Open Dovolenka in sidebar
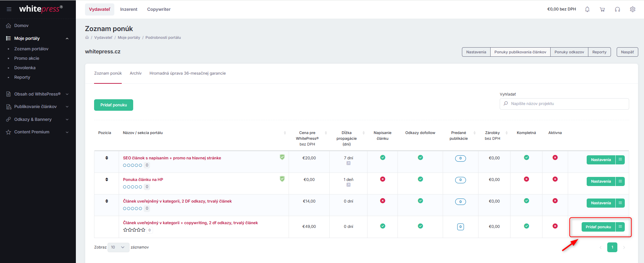Image resolution: width=644 pixels, height=263 pixels. click(25, 68)
